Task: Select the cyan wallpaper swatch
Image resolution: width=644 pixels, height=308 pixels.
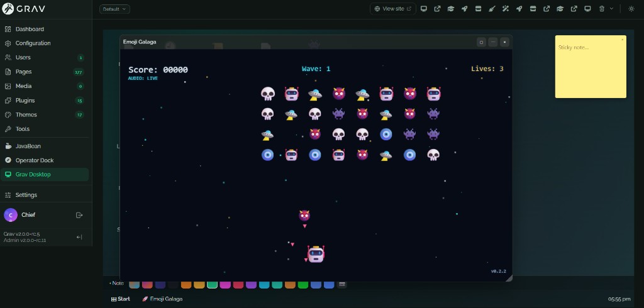Action: click(x=264, y=285)
